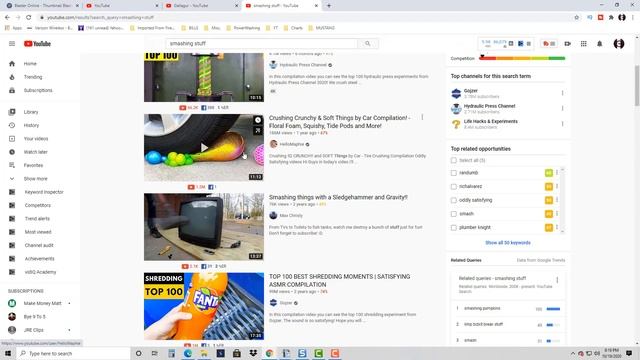Expand 'Show more' in the sidebar
This screenshot has height=360, width=640.
pos(36,179)
